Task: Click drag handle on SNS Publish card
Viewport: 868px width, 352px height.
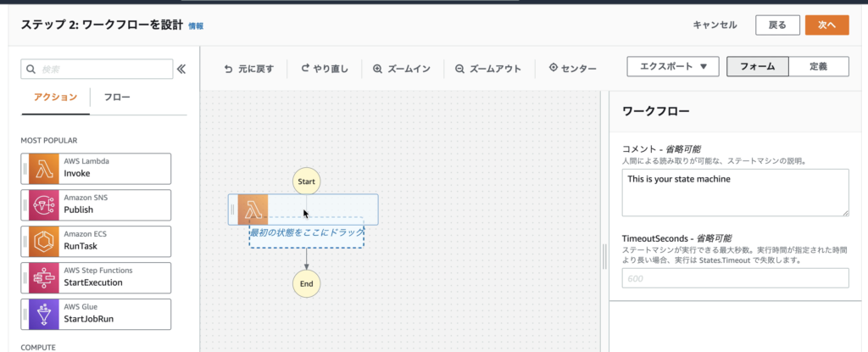Action: (x=25, y=205)
